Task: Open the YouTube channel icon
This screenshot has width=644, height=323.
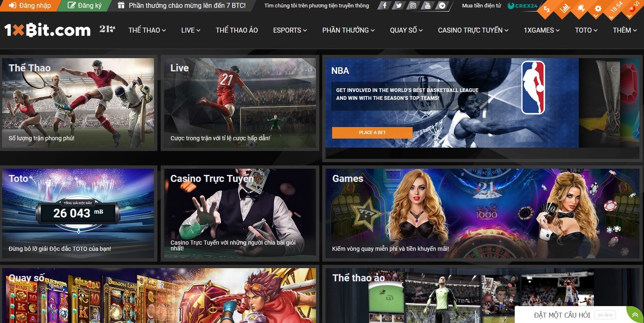Action: pyautogui.click(x=428, y=6)
